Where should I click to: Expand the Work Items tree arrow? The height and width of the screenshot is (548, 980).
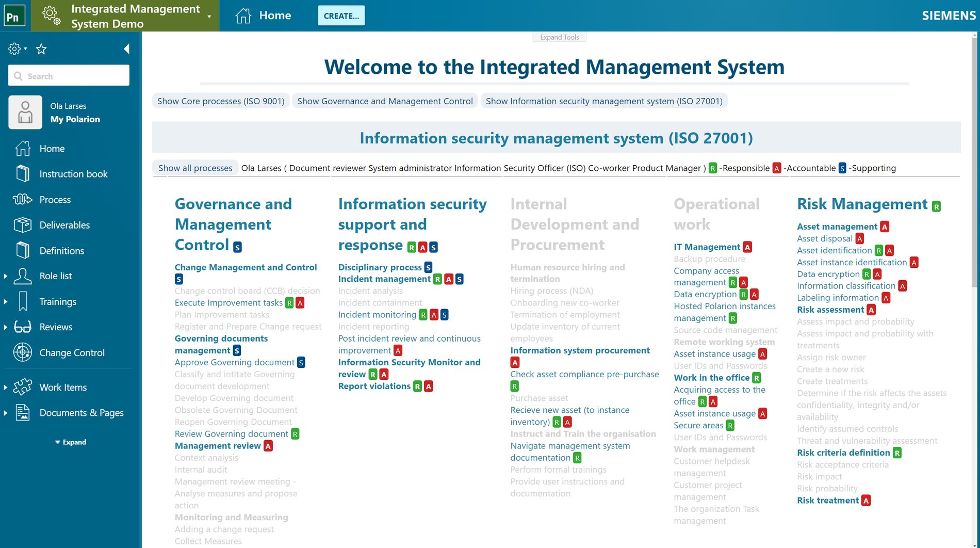pyautogui.click(x=6, y=388)
